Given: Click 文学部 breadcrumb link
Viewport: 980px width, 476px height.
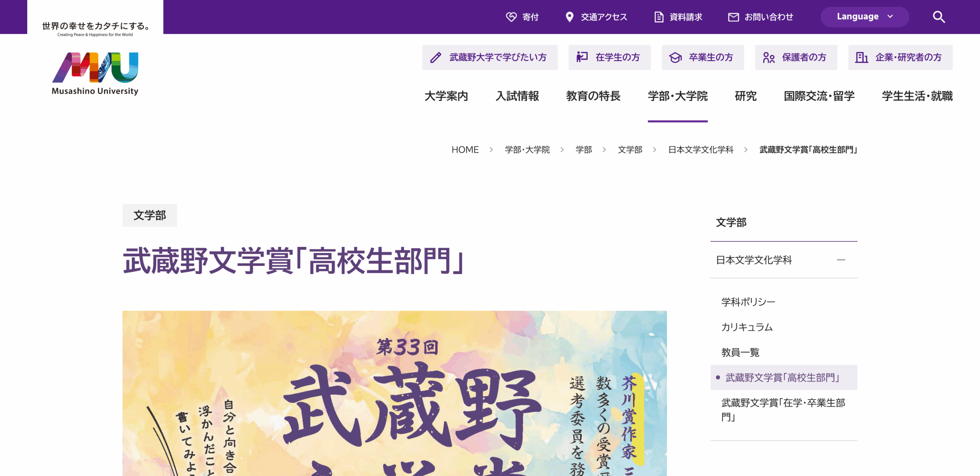Looking at the screenshot, I should [630, 150].
